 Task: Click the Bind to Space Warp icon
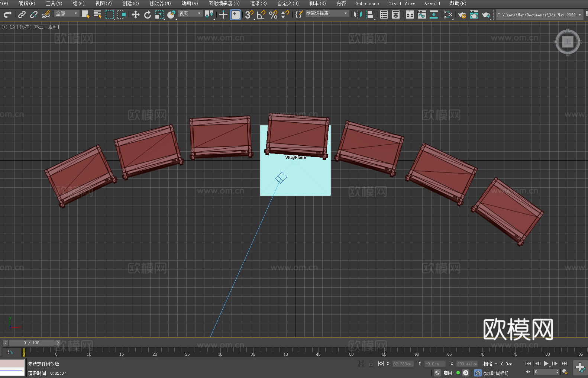tap(46, 14)
